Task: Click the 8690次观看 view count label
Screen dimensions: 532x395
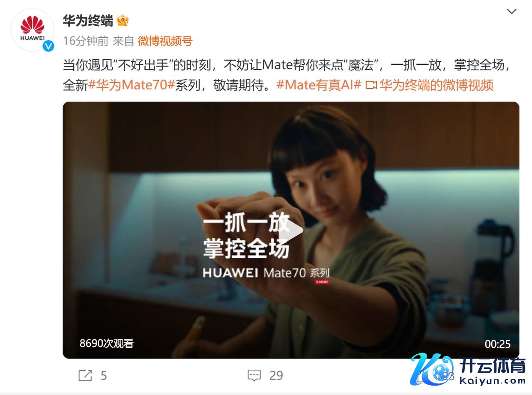Action: 107,344
